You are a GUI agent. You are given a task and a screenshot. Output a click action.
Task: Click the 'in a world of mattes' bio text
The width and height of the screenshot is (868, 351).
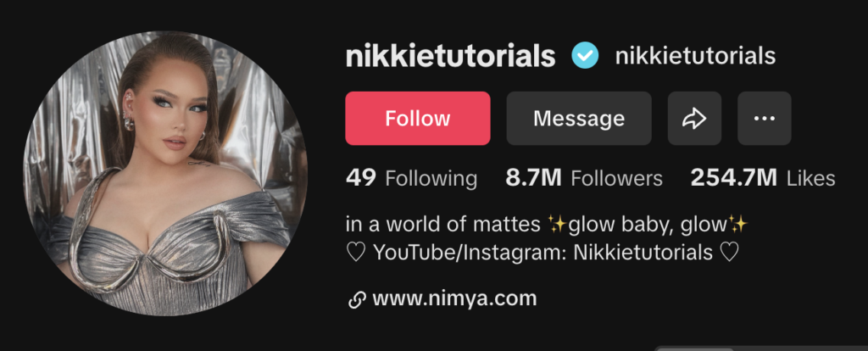click(x=442, y=225)
